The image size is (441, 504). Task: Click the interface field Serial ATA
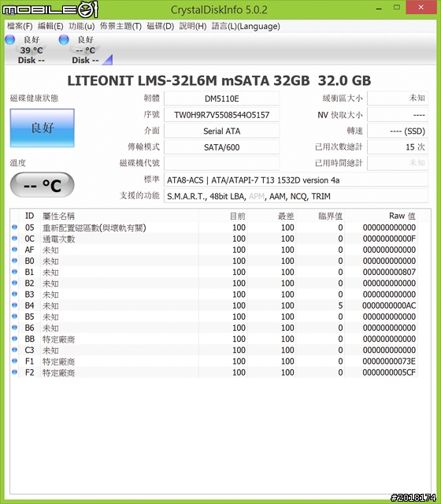coord(222,131)
